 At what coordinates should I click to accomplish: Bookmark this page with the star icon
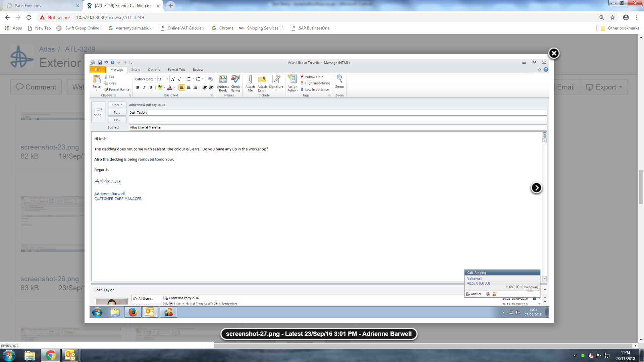coord(612,17)
